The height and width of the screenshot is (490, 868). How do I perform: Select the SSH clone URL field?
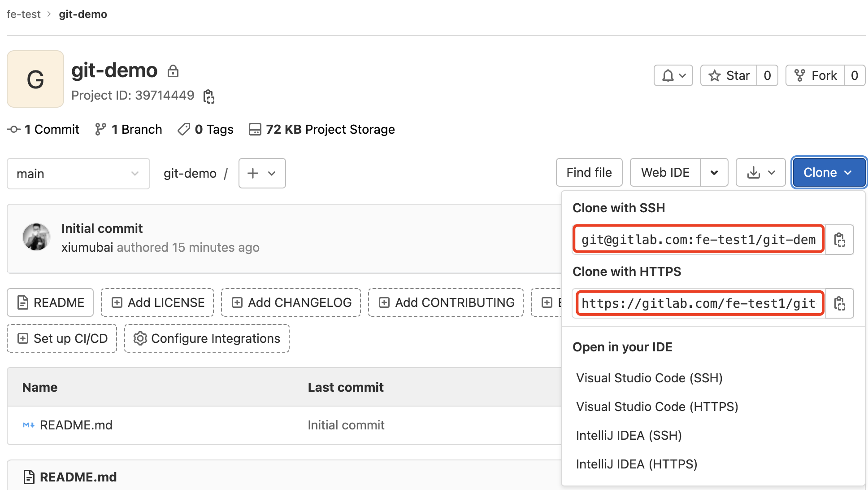[698, 240]
